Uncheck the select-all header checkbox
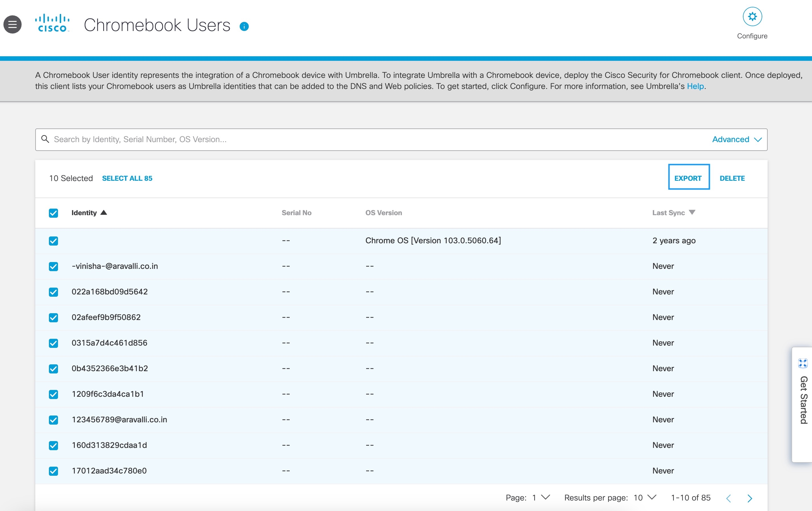Image resolution: width=812 pixels, height=511 pixels. coord(53,213)
